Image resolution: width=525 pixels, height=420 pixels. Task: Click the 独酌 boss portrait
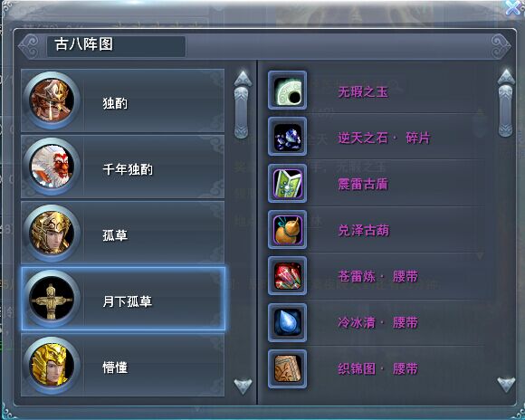click(x=52, y=100)
